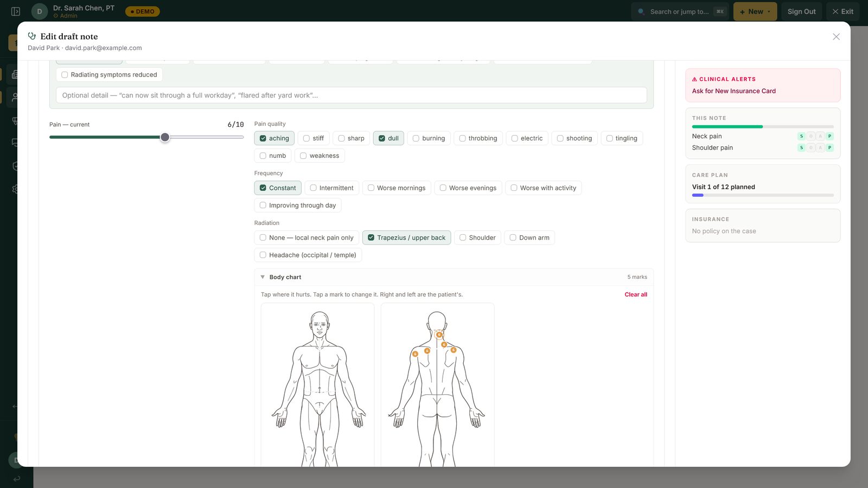Click the current pain slider handle
This screenshot has width=868, height=488.
click(165, 137)
